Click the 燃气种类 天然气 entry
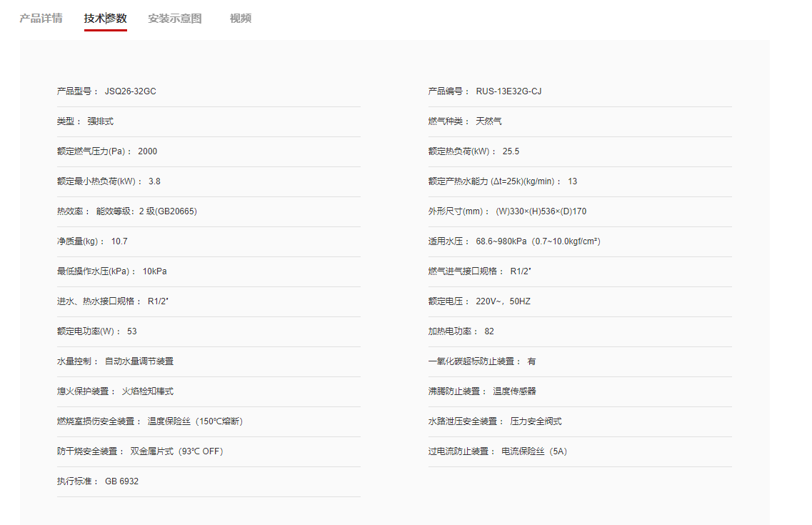Image resolution: width=812 pixels, height=525 pixels. click(x=580, y=121)
